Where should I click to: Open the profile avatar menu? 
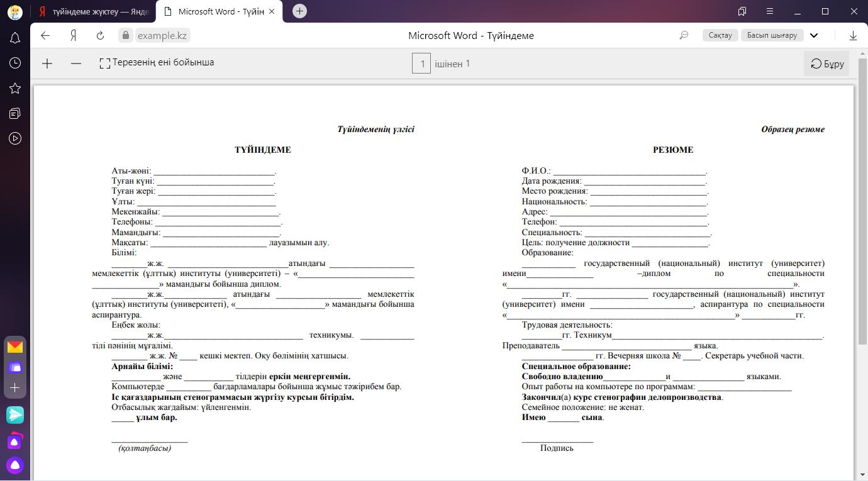coord(15,11)
